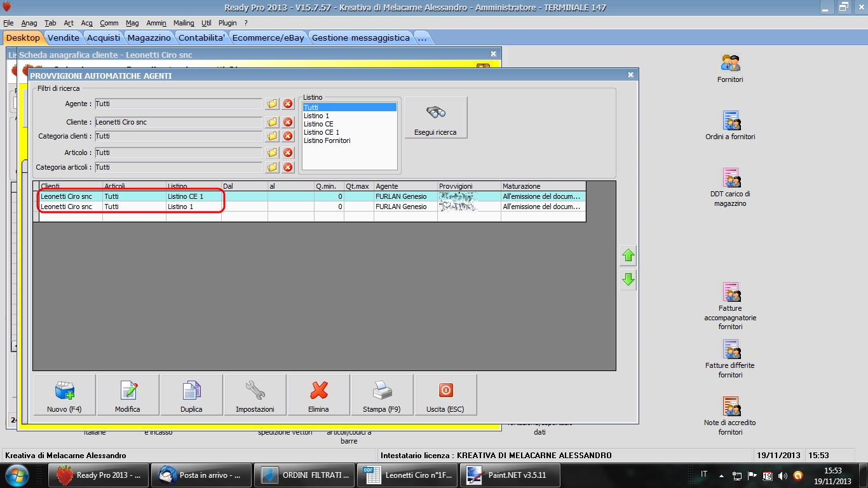Image resolution: width=868 pixels, height=488 pixels.
Task: Open Fatture accompagnatorie fornitori icon
Action: tap(730, 306)
